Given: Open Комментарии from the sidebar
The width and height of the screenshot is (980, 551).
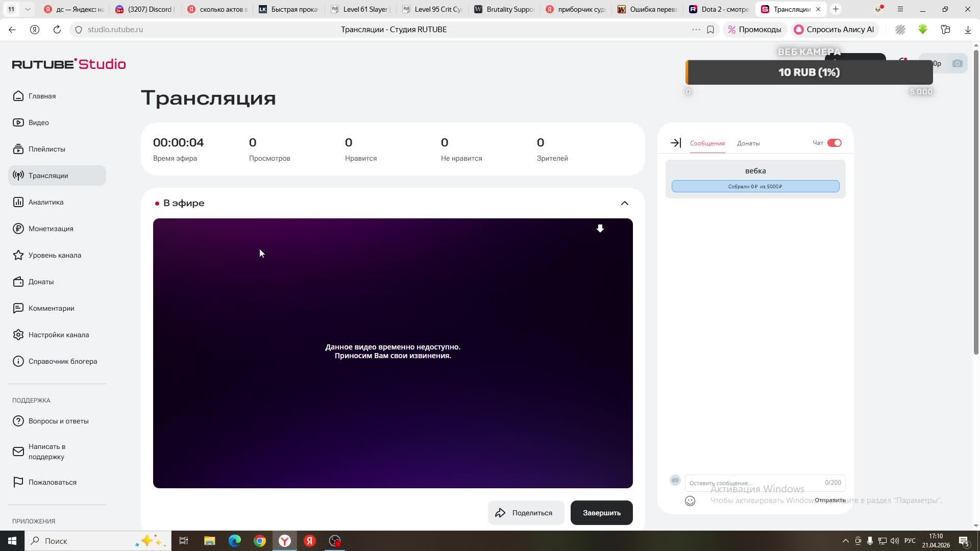Looking at the screenshot, I should pos(51,308).
